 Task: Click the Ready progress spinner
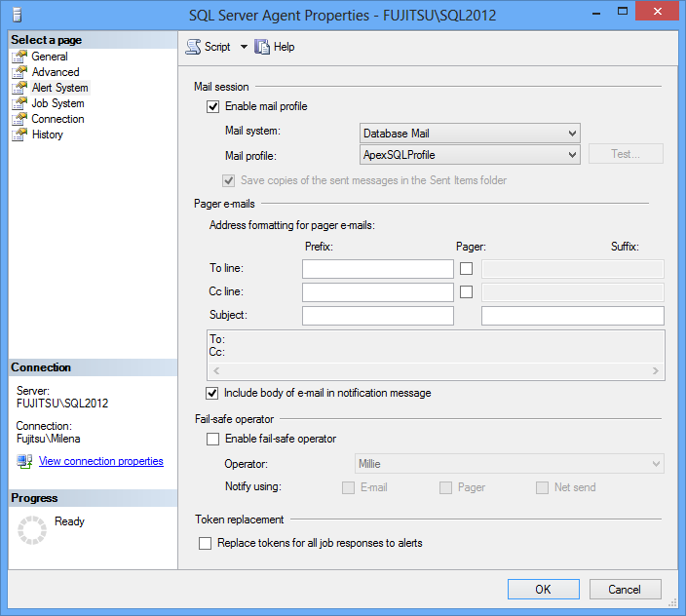click(32, 530)
